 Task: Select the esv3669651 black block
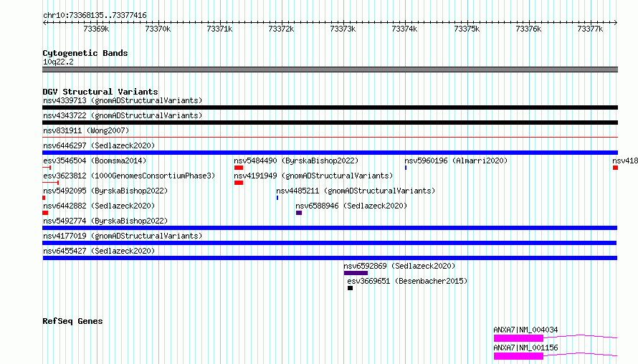[351, 288]
